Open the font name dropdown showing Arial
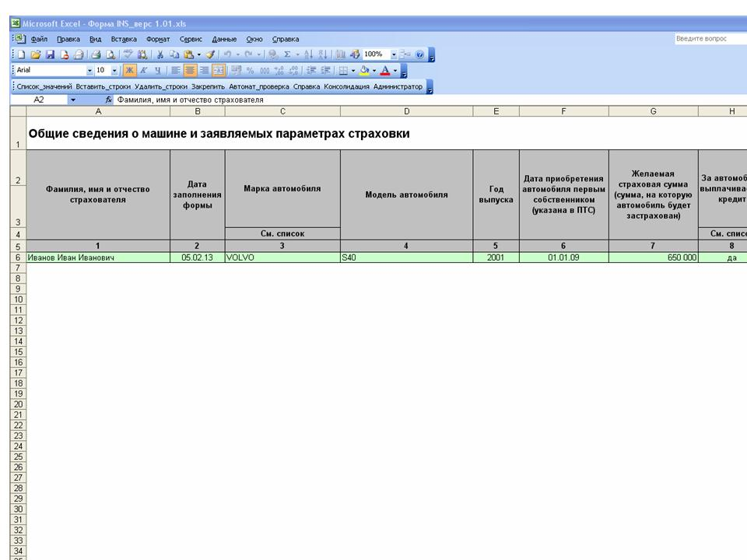Image resolution: width=747 pixels, height=560 pixels. pos(89,71)
